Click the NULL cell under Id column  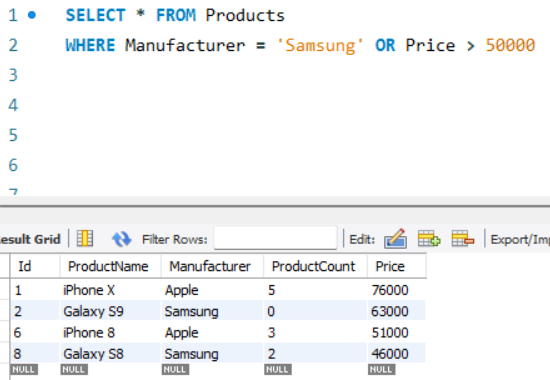pos(24,369)
